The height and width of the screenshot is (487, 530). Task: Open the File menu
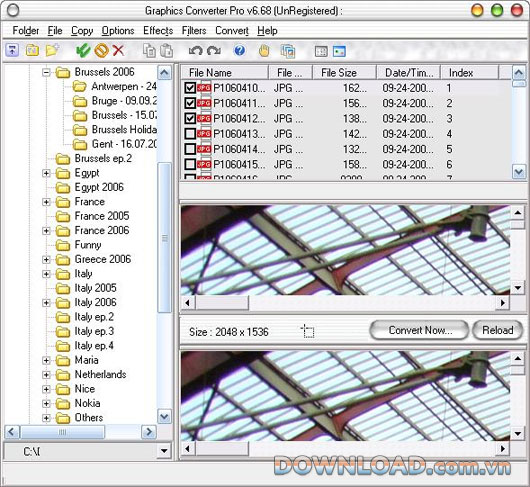point(55,30)
